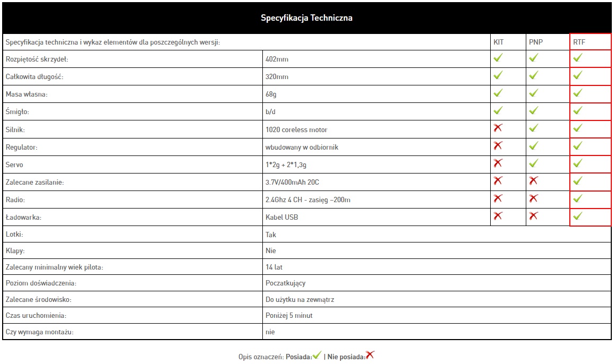Click the 'Zalecany minimalny wiek pilota' label

(54, 267)
